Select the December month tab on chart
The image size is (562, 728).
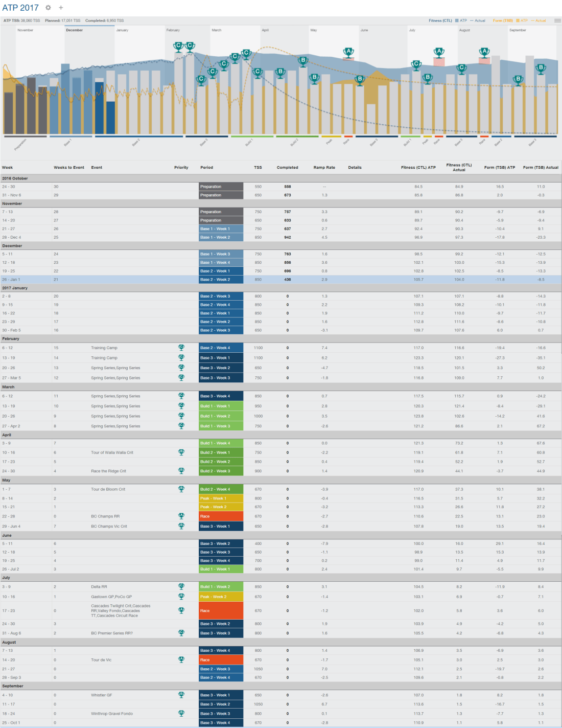pos(75,30)
